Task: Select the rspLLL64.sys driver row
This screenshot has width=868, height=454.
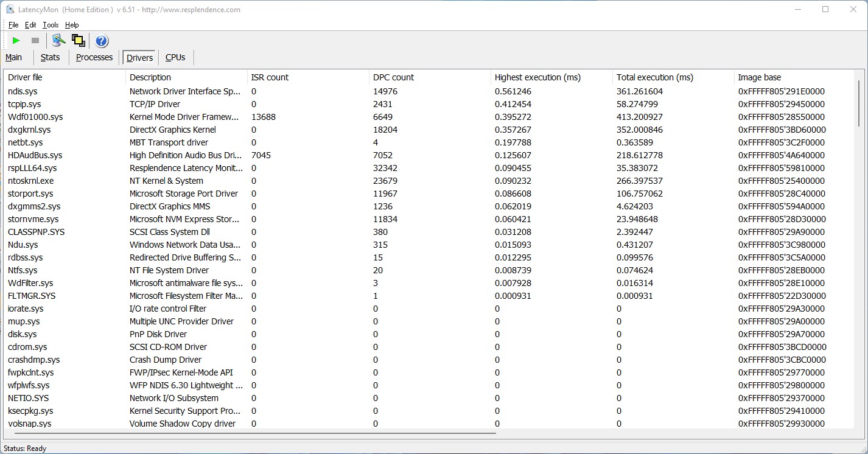Action: point(429,168)
